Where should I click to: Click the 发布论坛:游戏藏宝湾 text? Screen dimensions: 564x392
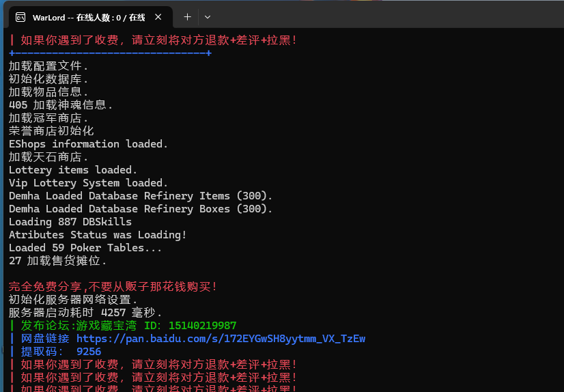click(x=79, y=326)
